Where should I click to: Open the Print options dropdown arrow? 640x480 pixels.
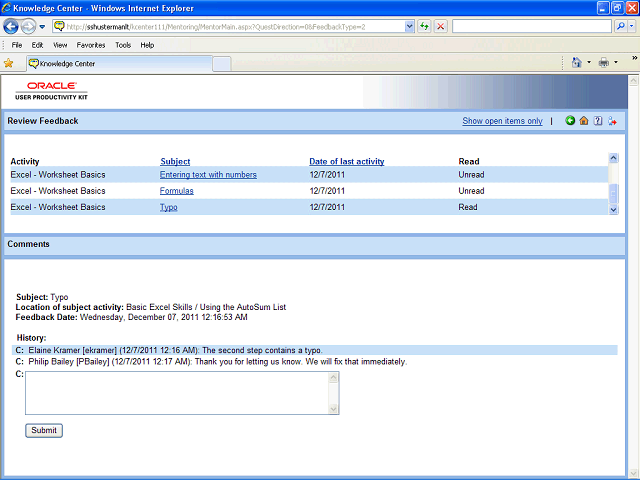[616, 62]
